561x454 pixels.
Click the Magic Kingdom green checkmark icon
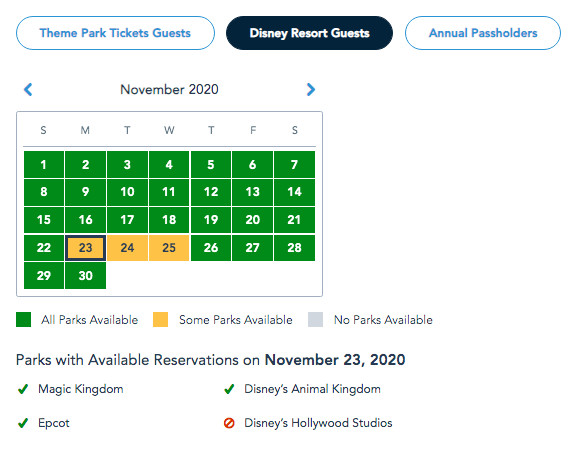pos(23,389)
